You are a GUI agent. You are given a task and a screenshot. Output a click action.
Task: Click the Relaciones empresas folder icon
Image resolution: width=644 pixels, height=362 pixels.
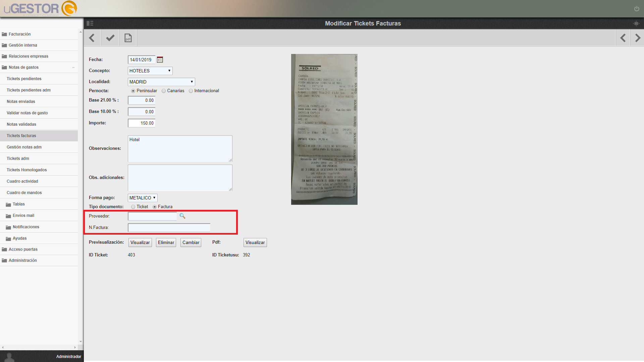click(x=4, y=56)
